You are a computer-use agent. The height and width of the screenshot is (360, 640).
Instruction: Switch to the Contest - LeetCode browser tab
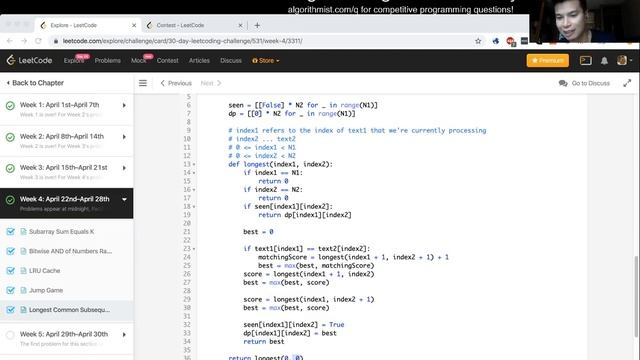pos(194,25)
